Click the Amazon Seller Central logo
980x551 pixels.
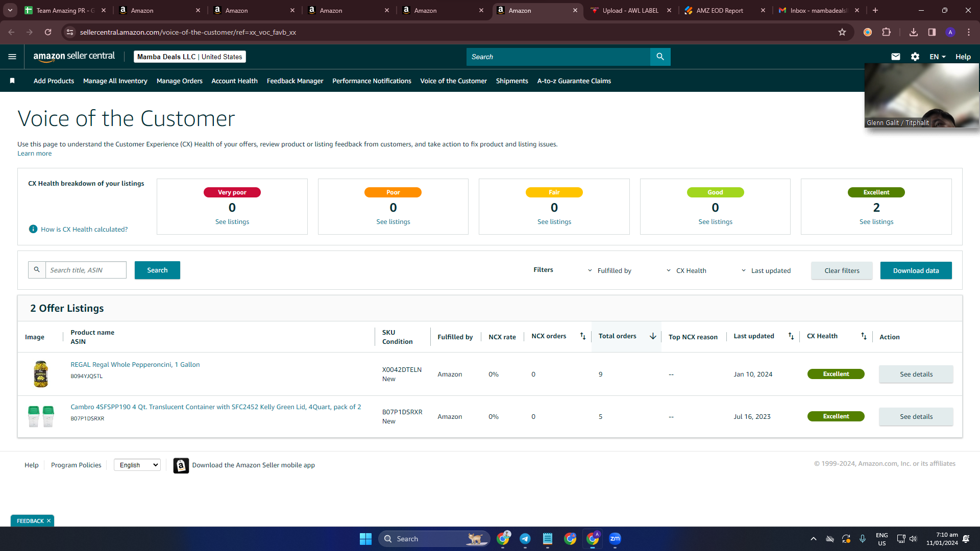(74, 57)
